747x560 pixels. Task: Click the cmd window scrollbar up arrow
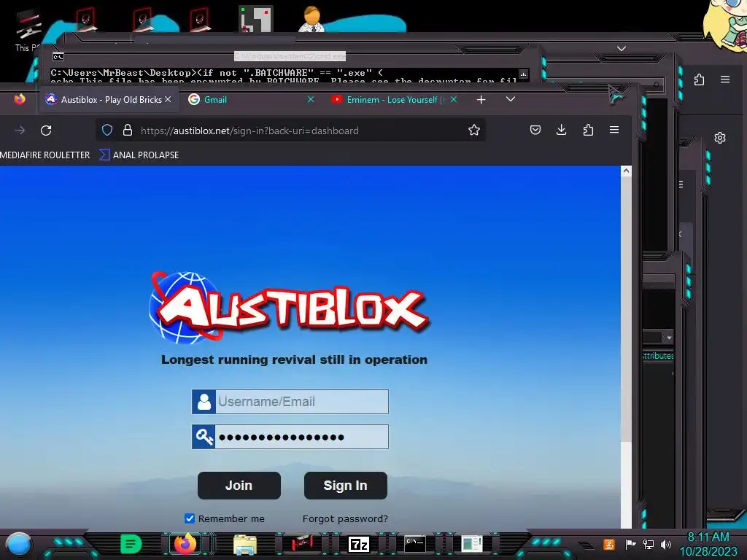point(524,74)
